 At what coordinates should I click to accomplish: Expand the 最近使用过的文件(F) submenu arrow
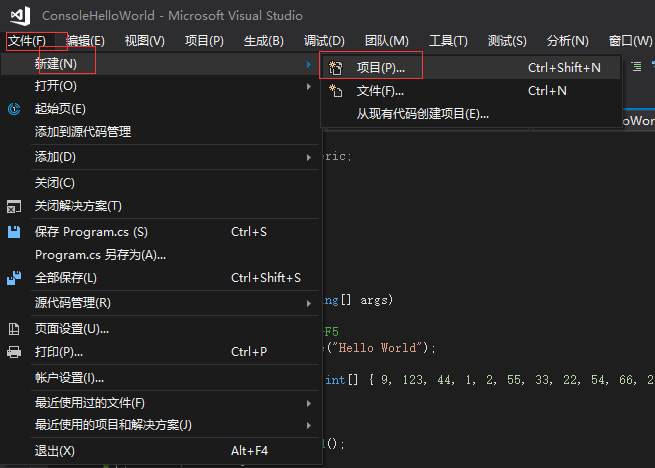(x=309, y=404)
